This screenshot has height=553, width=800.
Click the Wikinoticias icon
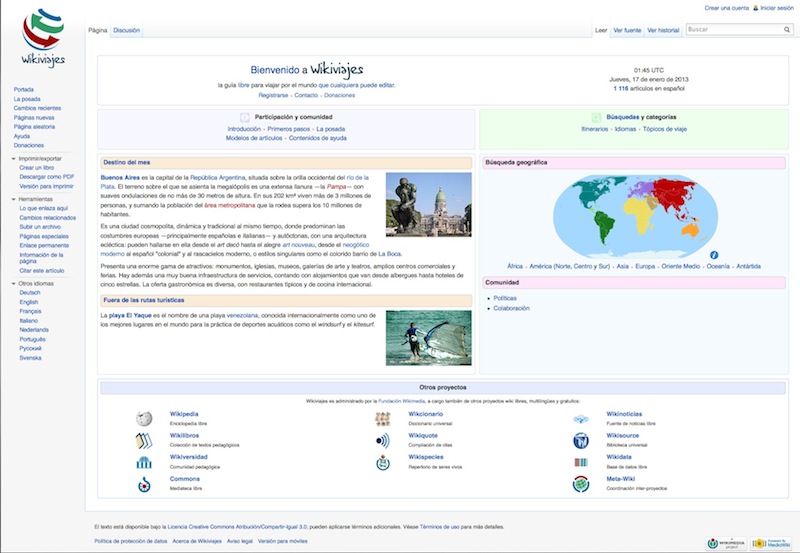(581, 419)
